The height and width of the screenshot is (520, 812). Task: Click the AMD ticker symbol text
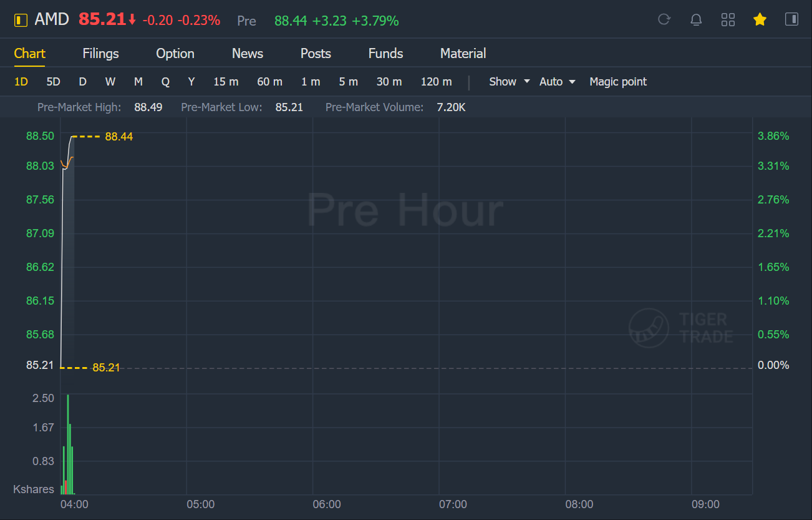(52, 20)
